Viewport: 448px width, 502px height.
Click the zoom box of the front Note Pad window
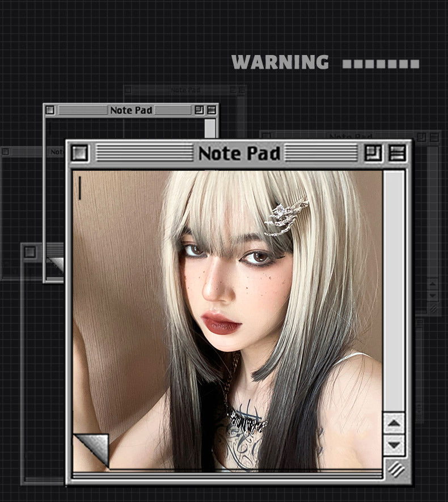point(373,153)
